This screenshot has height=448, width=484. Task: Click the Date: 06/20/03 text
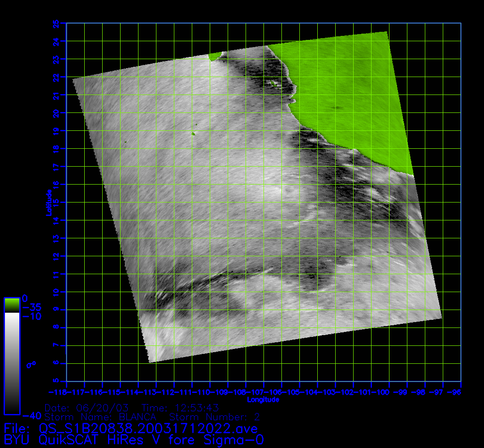(x=86, y=408)
